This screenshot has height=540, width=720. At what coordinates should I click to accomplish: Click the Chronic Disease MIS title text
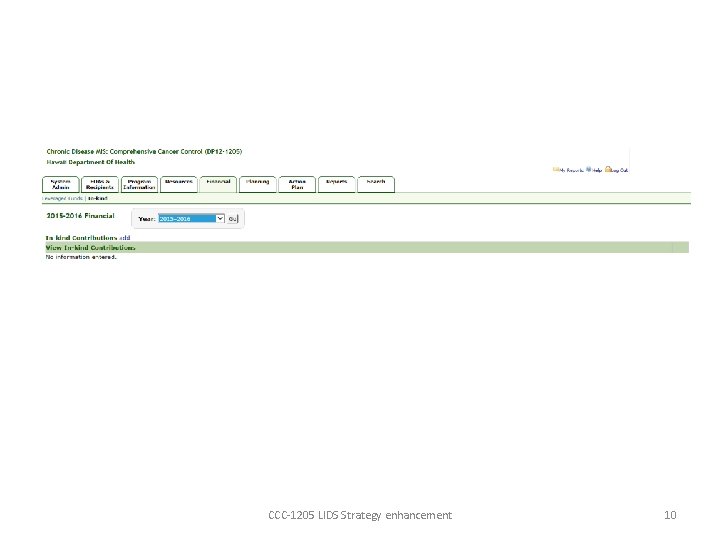tap(144, 152)
